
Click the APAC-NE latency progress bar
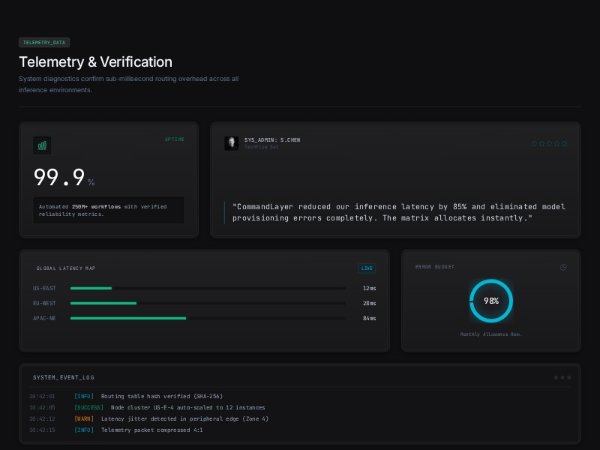point(208,318)
